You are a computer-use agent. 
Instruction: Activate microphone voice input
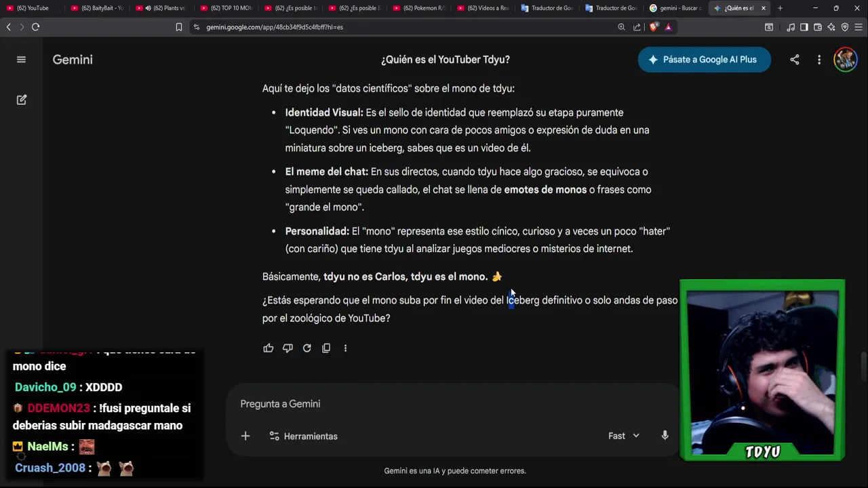click(665, 436)
